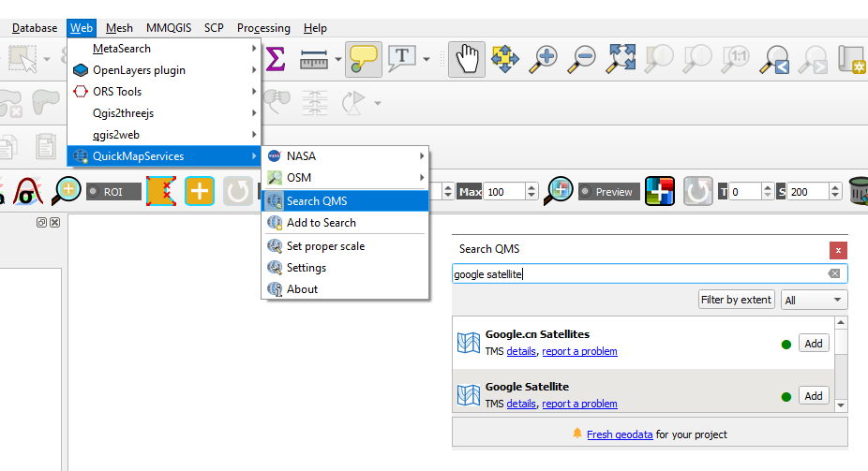
Task: Choose Search QMS from submenu
Action: click(x=345, y=201)
